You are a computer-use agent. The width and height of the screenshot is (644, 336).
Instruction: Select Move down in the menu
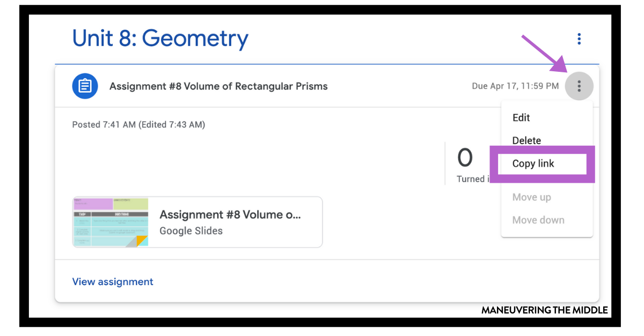(x=538, y=220)
